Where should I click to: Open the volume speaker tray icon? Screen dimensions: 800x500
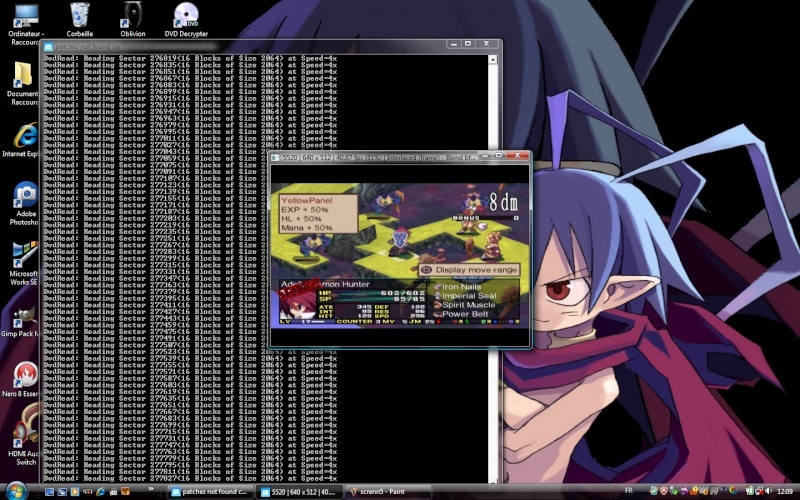(x=768, y=491)
